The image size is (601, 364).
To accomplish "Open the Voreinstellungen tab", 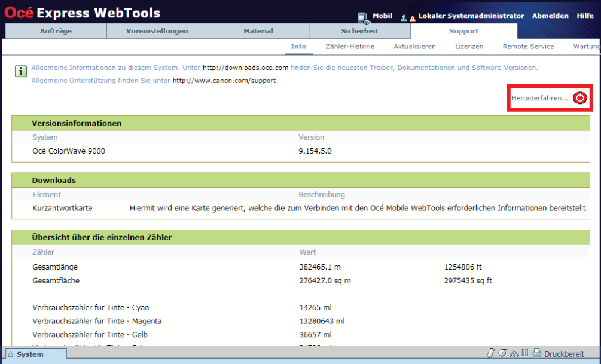I will 157,31.
